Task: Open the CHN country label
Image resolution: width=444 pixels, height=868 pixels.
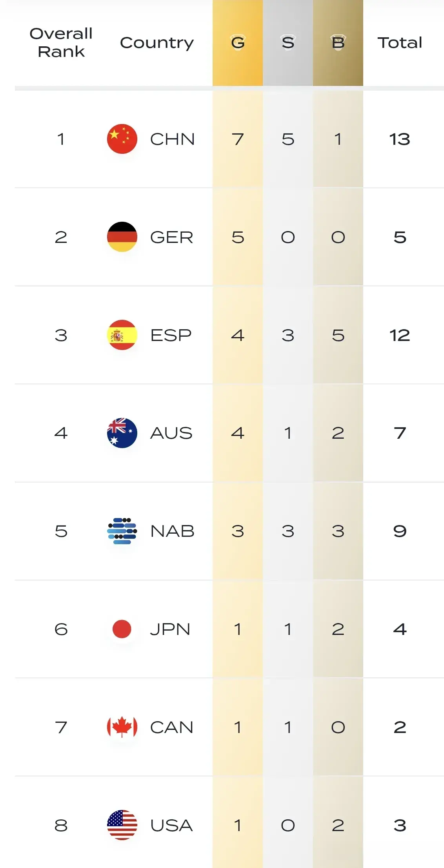Action: [x=172, y=139]
